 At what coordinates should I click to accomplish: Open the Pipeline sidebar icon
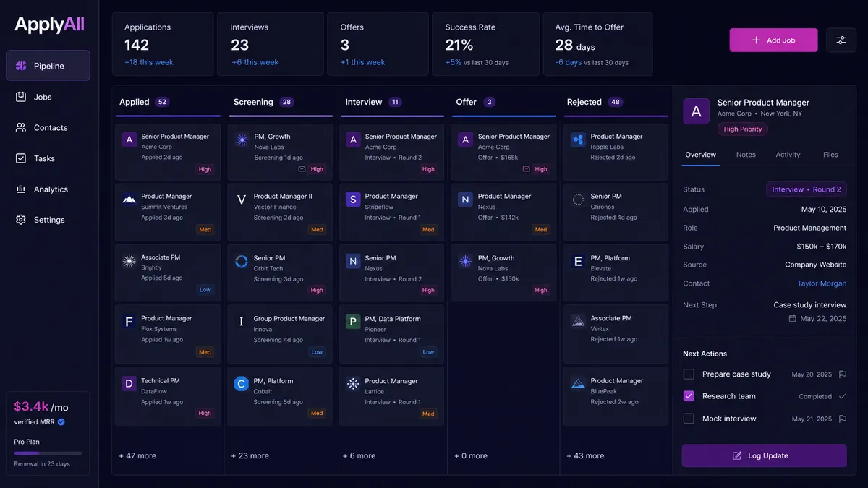[x=21, y=66]
